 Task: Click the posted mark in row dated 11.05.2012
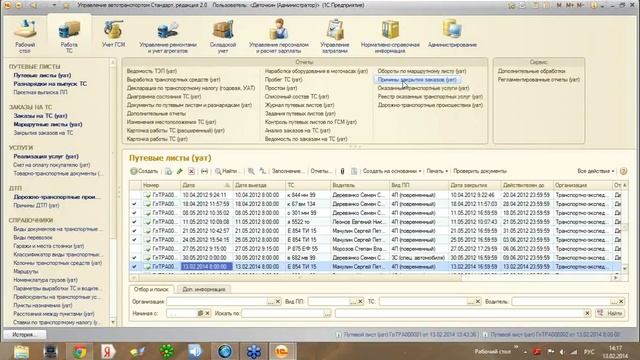click(134, 222)
